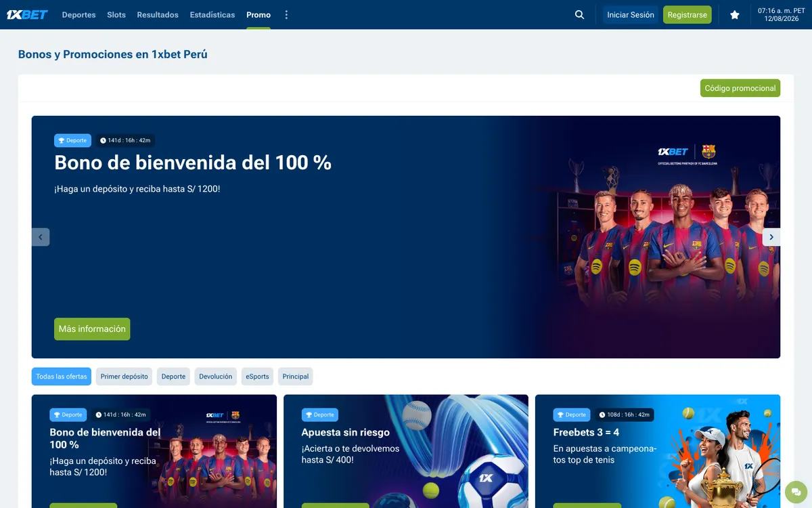
Task: Click the Registrarse button
Action: pyautogui.click(x=687, y=15)
